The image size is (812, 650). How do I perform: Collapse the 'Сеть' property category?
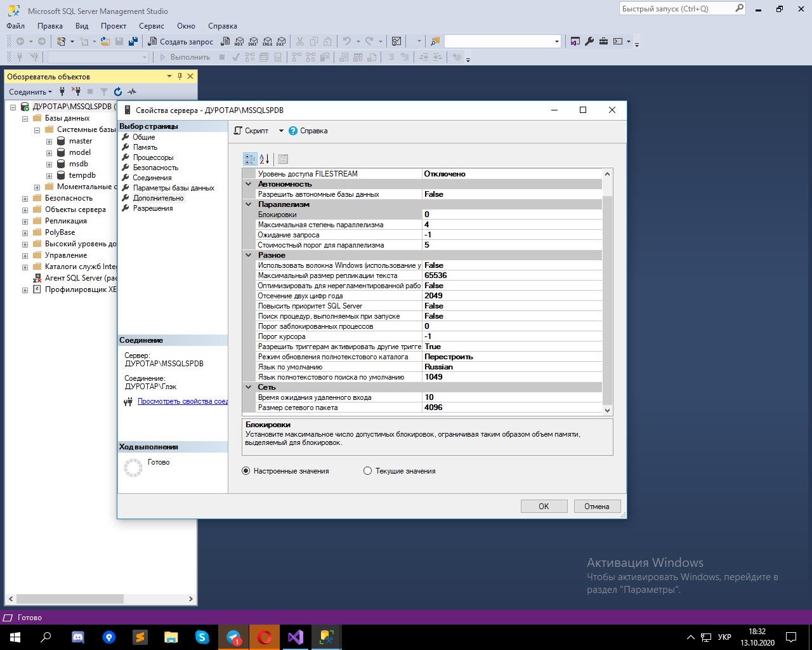point(249,387)
